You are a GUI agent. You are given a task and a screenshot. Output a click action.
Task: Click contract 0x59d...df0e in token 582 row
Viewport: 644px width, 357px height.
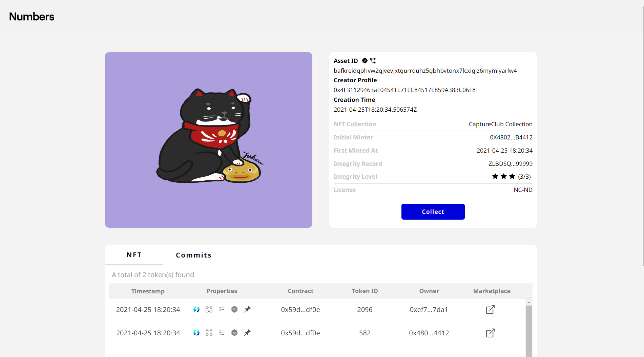click(x=300, y=333)
